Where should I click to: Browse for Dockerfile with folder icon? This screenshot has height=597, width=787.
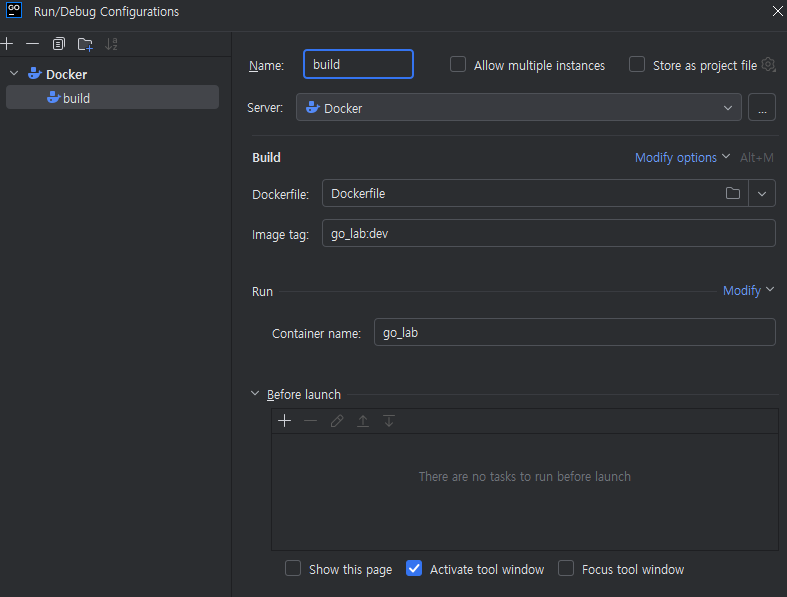(733, 193)
